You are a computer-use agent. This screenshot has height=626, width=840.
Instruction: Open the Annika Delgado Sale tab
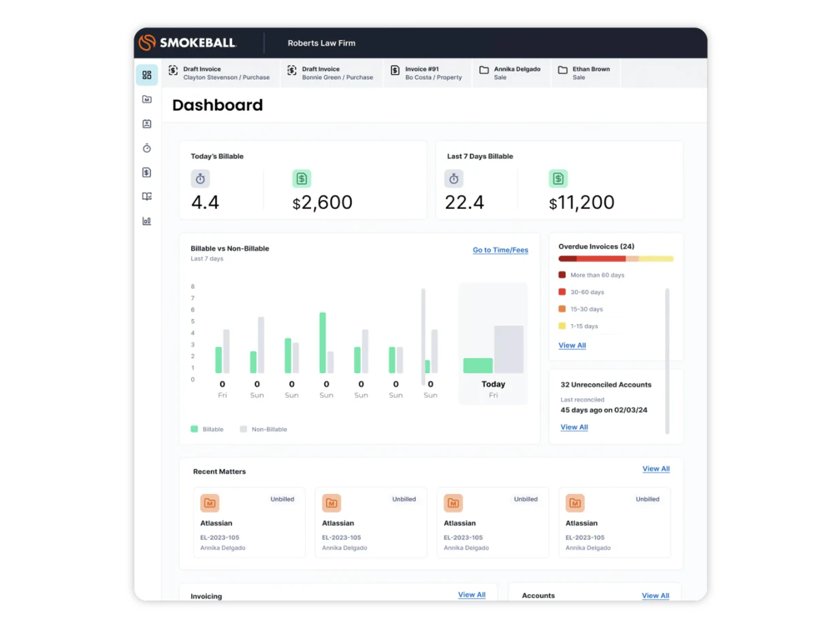tap(511, 73)
